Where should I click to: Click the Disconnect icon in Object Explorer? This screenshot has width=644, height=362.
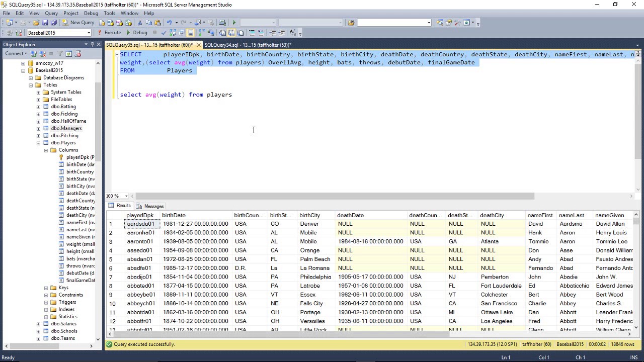pyautogui.click(x=42, y=54)
